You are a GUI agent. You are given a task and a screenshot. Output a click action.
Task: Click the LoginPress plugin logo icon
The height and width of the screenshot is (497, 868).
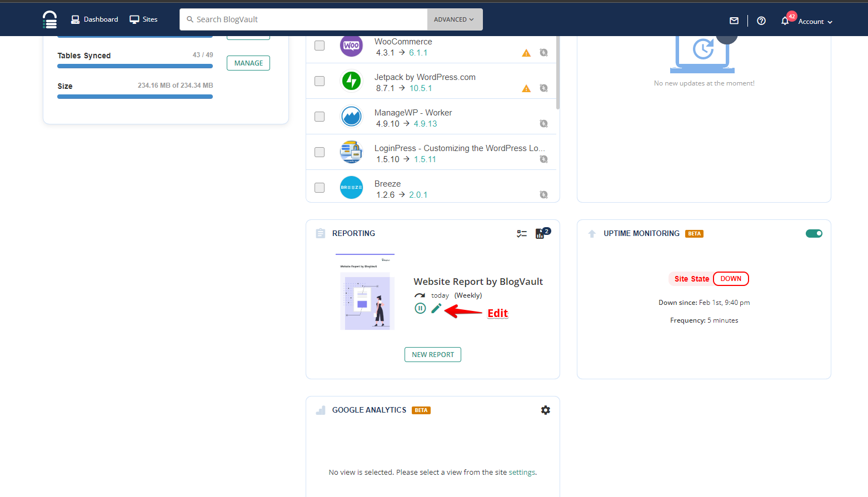tap(351, 152)
